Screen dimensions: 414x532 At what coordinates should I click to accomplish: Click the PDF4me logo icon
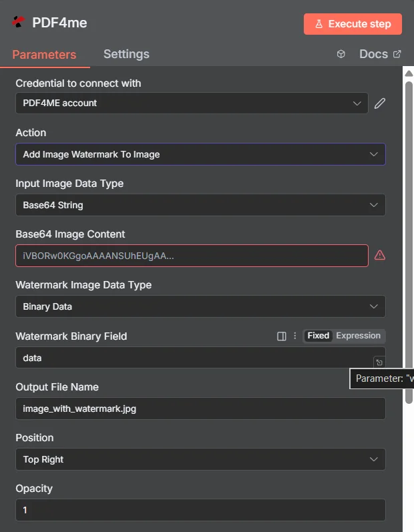coord(18,23)
